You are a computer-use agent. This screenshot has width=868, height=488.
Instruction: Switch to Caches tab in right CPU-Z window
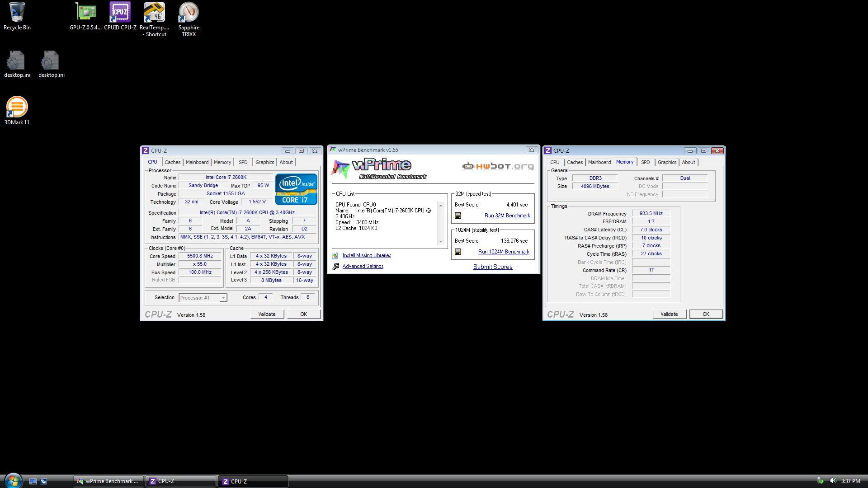[x=575, y=162]
